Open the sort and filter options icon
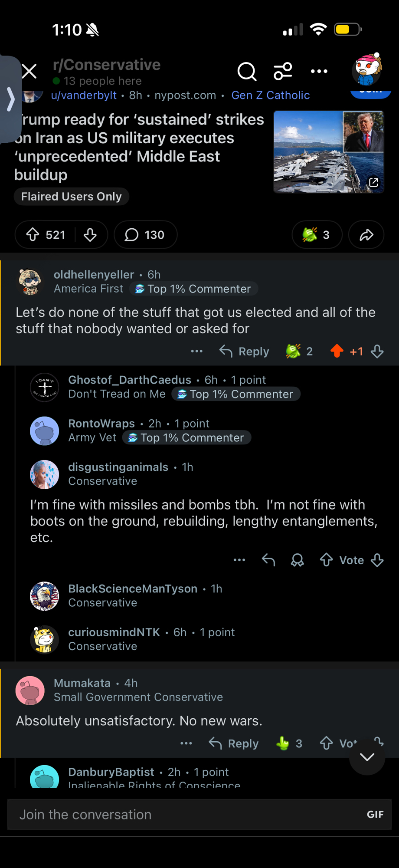 283,72
